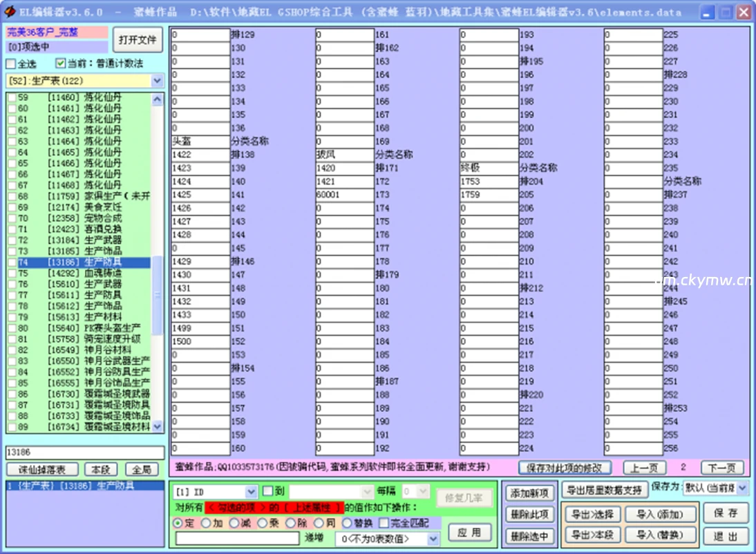The image size is (756, 554).
Task: Tick the checkbox for row 89 [16734]
Action: click(12, 427)
